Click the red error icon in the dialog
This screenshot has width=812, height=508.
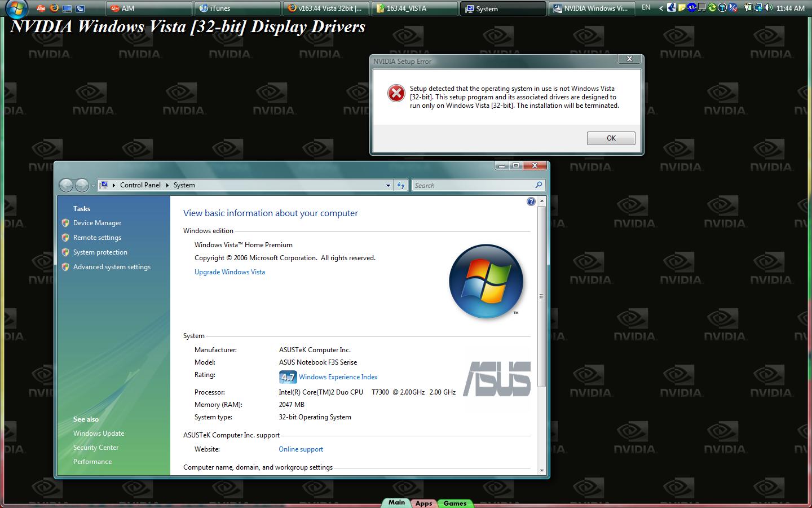[396, 93]
